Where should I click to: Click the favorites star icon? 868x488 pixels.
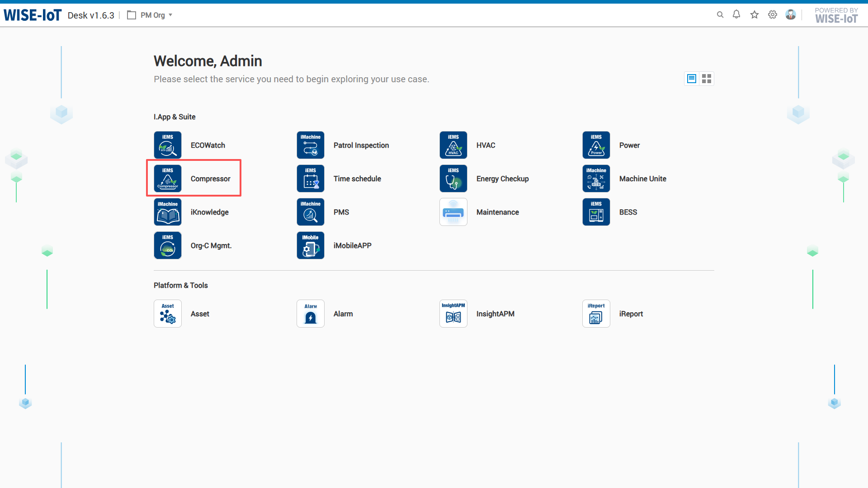click(754, 15)
